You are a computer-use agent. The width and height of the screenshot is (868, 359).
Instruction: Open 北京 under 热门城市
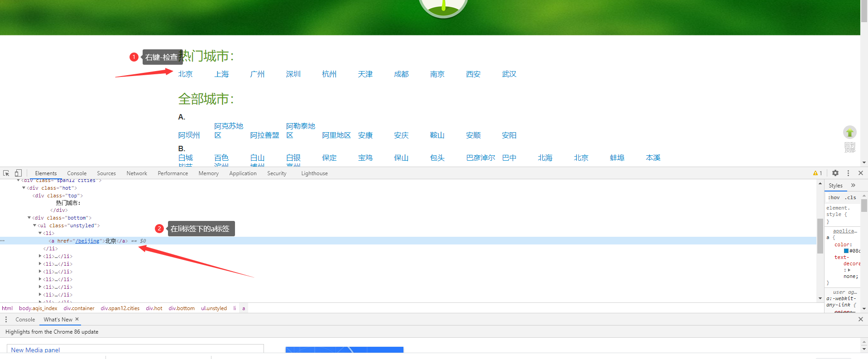tap(185, 74)
